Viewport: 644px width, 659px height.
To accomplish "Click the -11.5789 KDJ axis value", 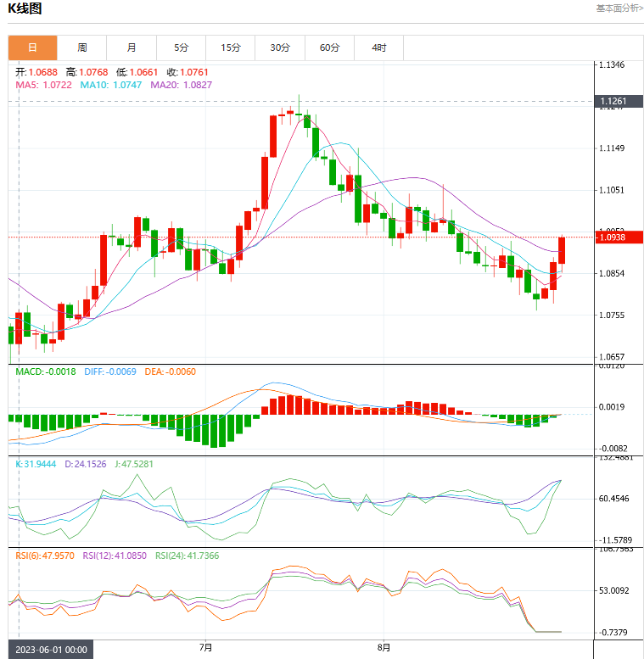I will tap(615, 540).
